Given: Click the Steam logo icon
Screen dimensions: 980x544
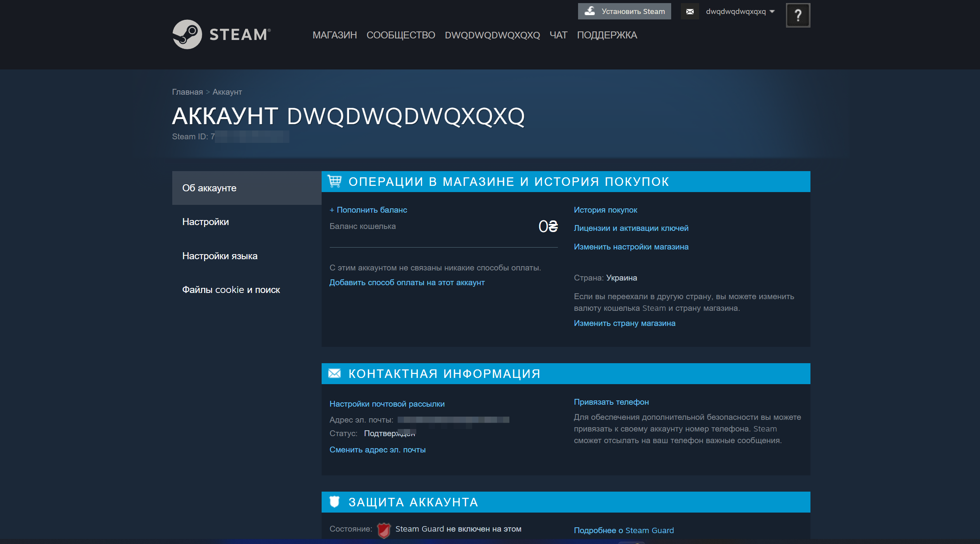Looking at the screenshot, I should pyautogui.click(x=187, y=35).
